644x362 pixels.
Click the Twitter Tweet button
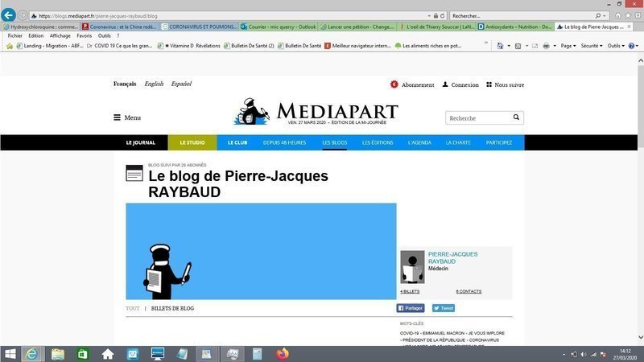coord(444,308)
